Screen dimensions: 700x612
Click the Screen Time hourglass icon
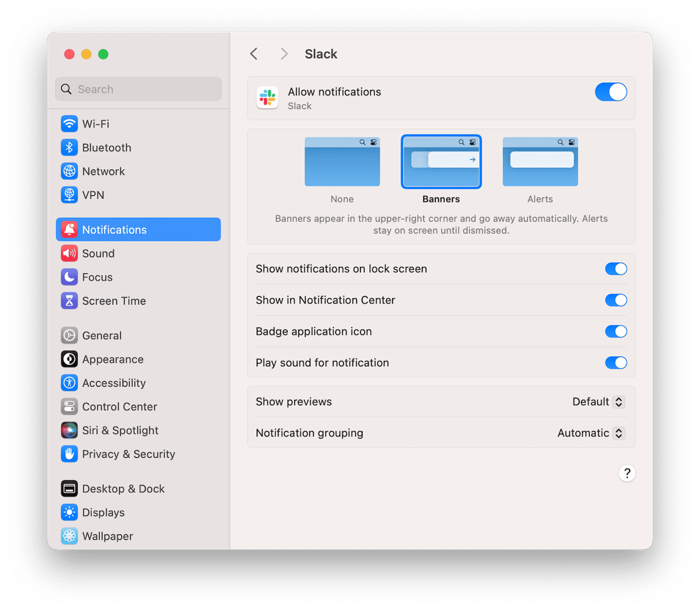pyautogui.click(x=69, y=301)
